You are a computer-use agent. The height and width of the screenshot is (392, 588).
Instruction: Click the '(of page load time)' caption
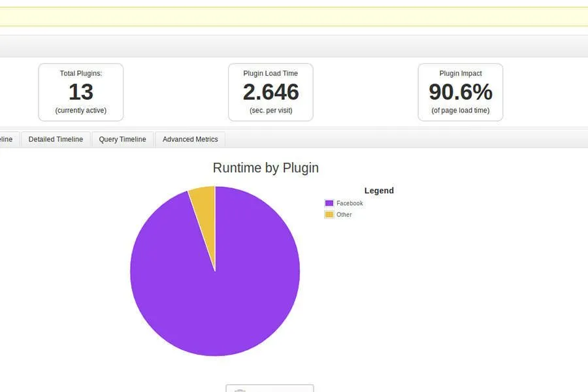(461, 110)
